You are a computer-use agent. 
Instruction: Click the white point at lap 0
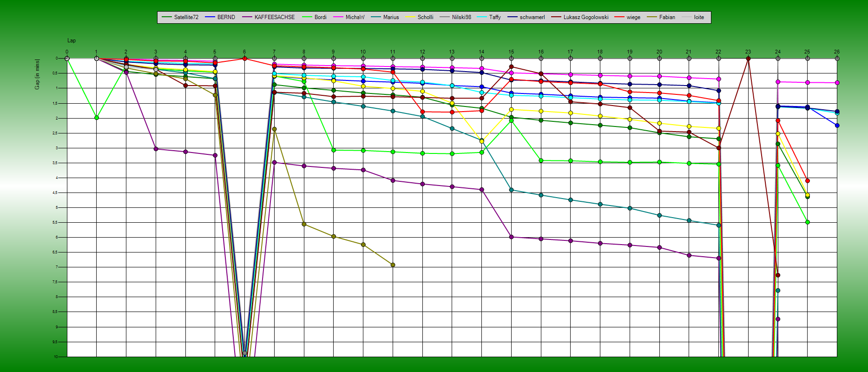click(x=67, y=59)
